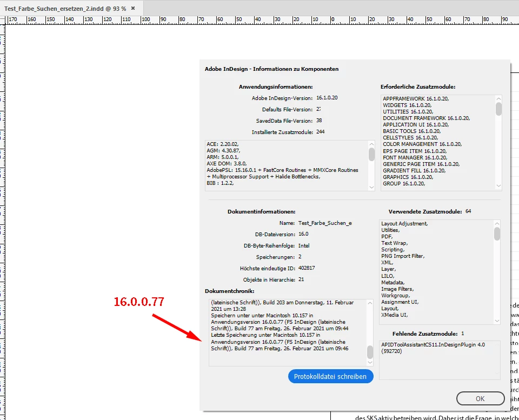Click DB-Dateiversion value 16.0
Screen dimensions: 519x420
click(303, 235)
